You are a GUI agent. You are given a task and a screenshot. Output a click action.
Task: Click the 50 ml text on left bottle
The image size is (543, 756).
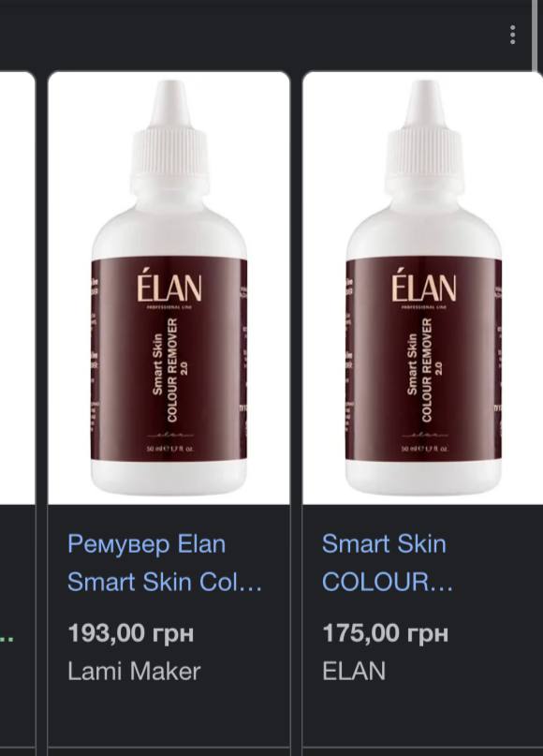pyautogui.click(x=170, y=449)
